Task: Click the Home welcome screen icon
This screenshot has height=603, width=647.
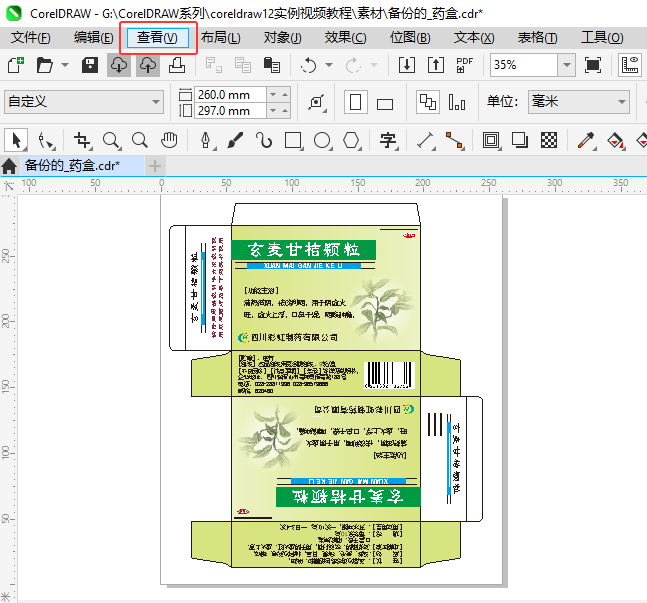Action: point(9,166)
